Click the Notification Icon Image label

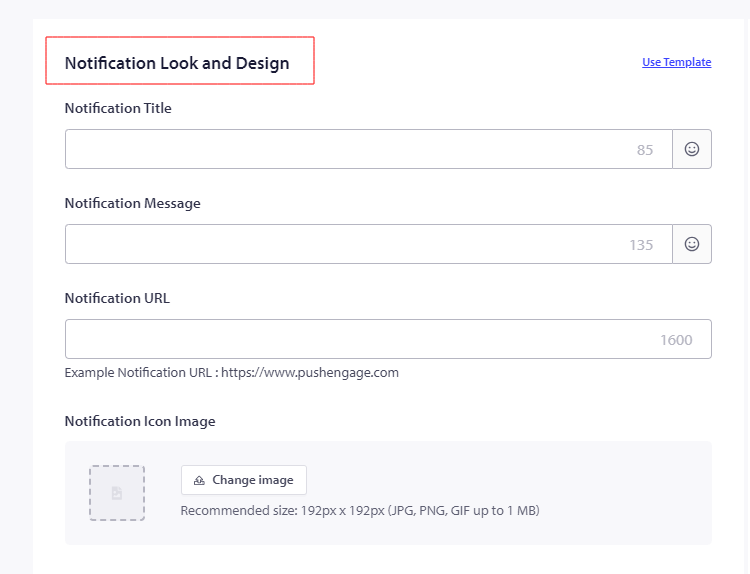[x=139, y=421]
